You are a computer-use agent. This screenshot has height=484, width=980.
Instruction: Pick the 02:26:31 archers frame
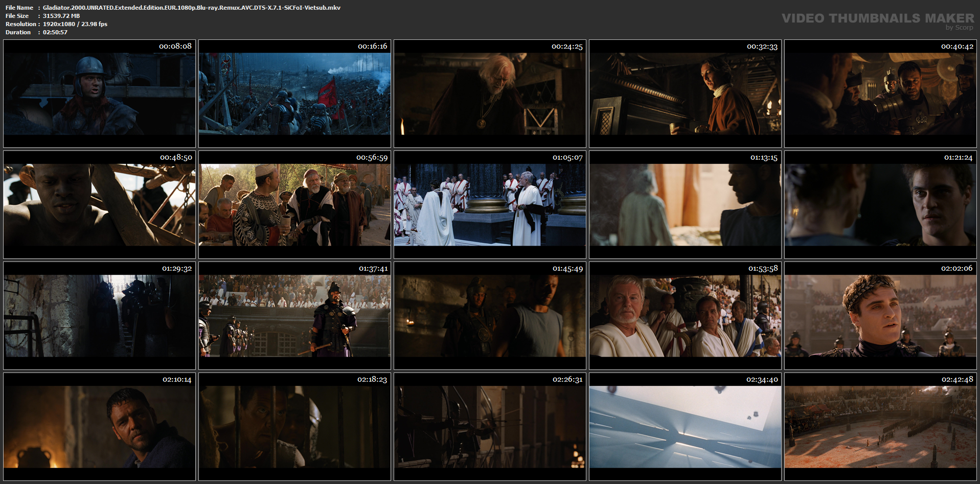click(x=490, y=427)
